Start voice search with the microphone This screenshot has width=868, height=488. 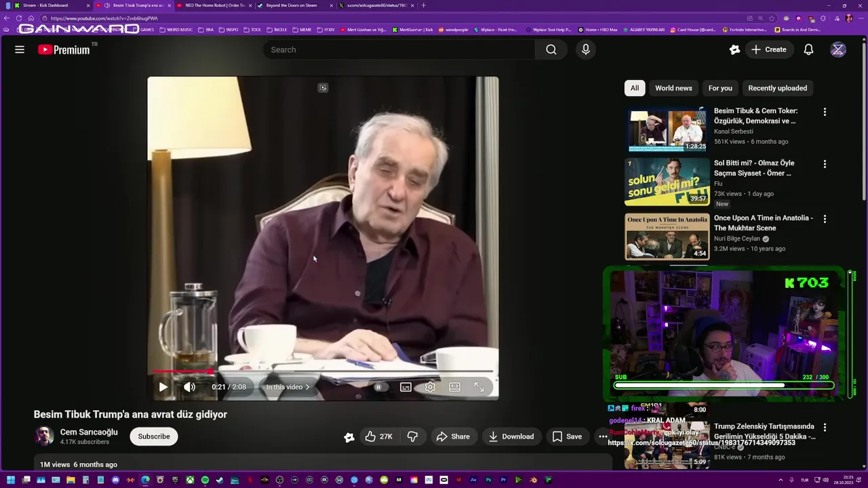tap(586, 49)
